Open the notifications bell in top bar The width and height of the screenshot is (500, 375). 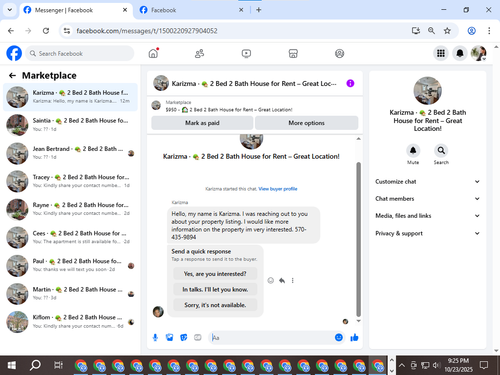point(460,53)
